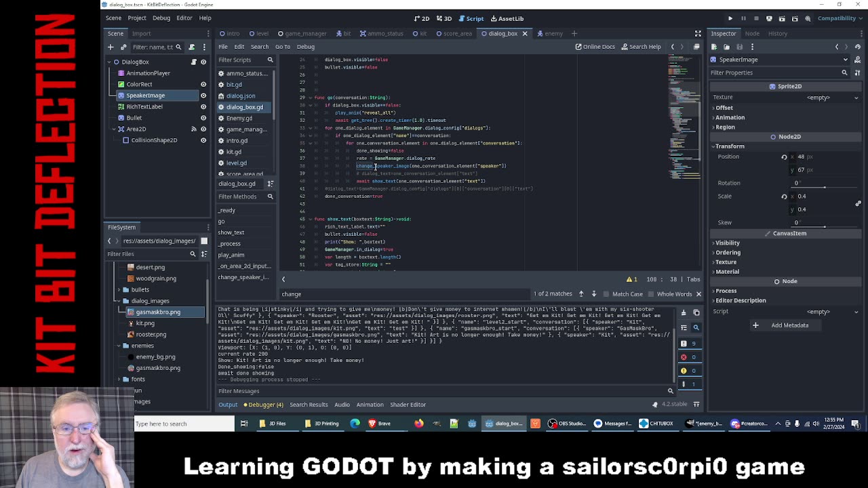Image resolution: width=868 pixels, height=488 pixels.
Task: Expand the Offset property section
Action: click(x=724, y=108)
